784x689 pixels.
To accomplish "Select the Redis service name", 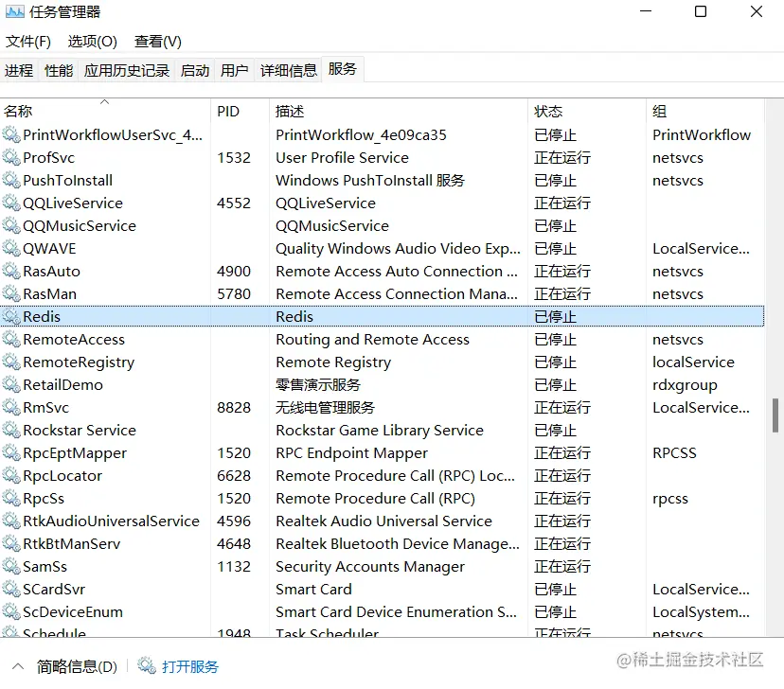I will (42, 316).
